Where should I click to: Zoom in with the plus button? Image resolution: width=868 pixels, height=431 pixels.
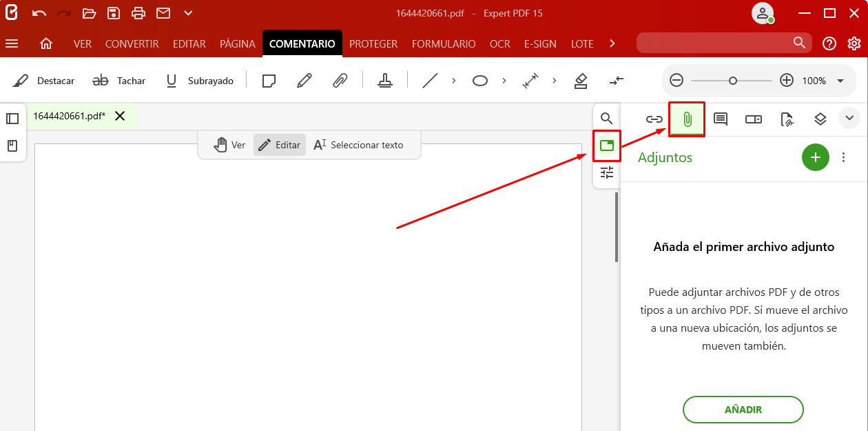[x=787, y=81]
